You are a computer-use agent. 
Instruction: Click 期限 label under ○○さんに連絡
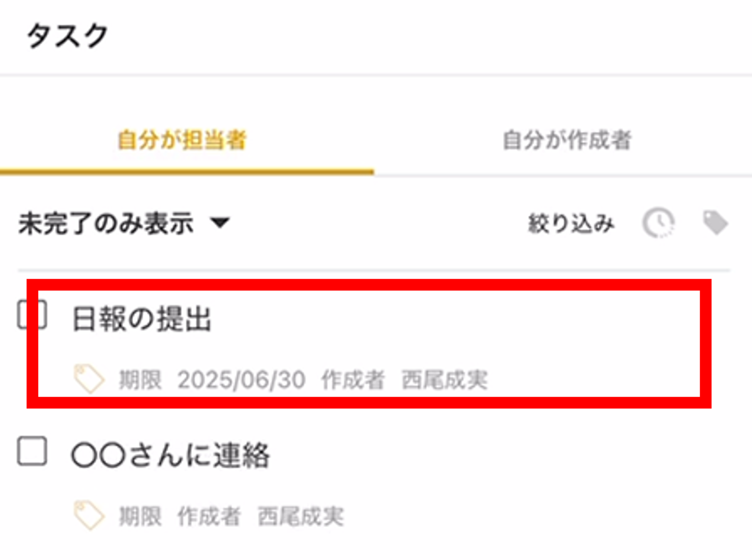140,516
